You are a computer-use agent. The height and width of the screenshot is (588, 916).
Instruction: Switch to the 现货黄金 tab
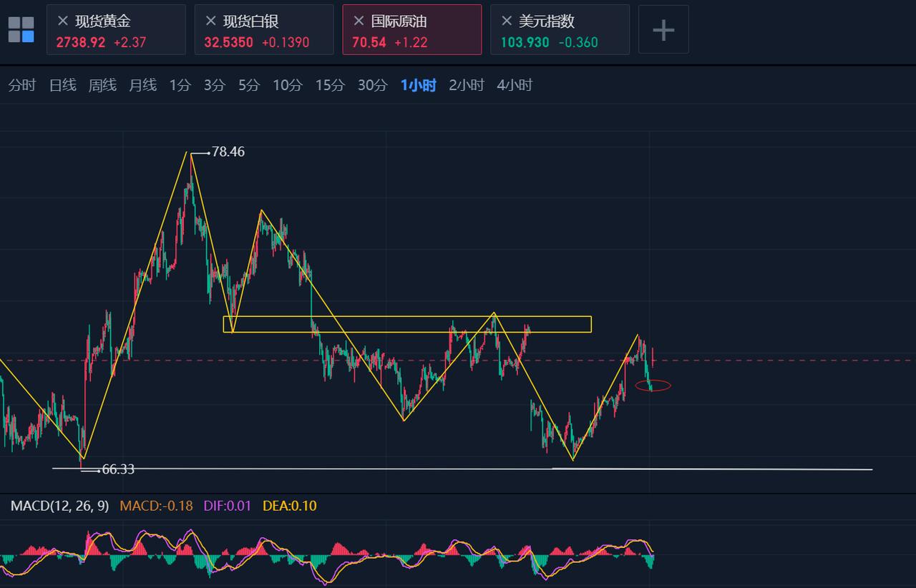pyautogui.click(x=116, y=29)
